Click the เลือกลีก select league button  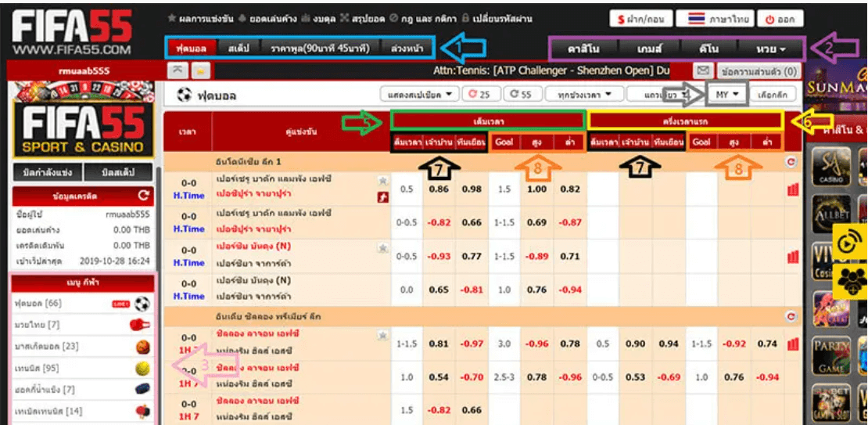pos(773,95)
